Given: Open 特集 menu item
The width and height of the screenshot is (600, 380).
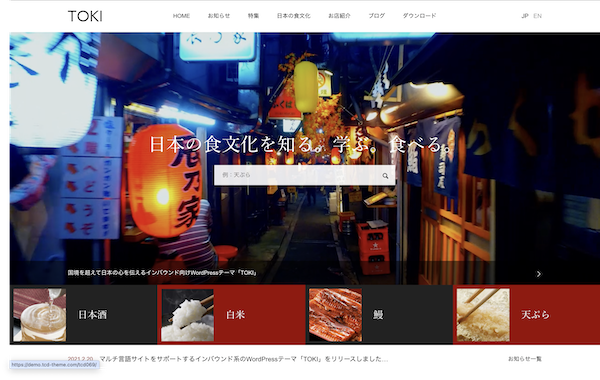Looking at the screenshot, I should pos(253,16).
